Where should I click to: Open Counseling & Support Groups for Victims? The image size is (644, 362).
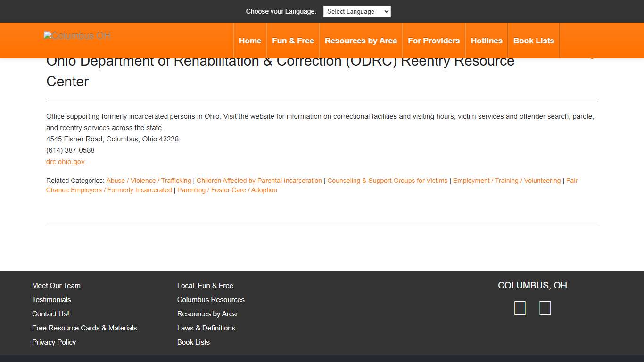tap(387, 181)
